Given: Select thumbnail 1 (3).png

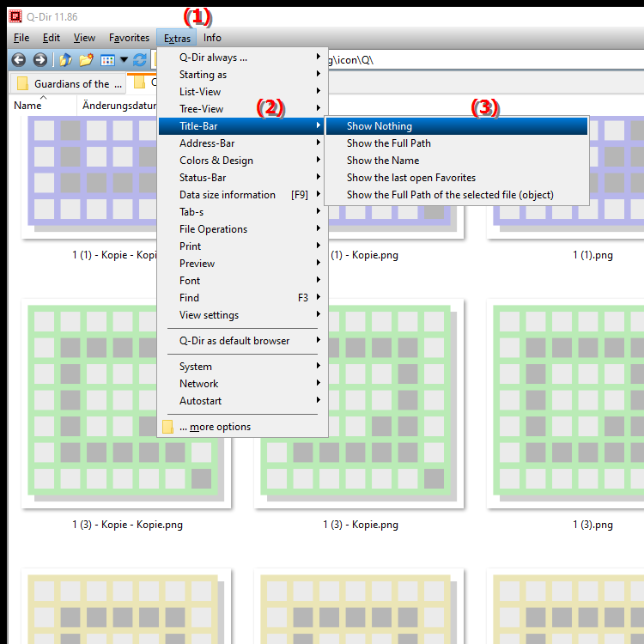Looking at the screenshot, I should tap(565, 404).
